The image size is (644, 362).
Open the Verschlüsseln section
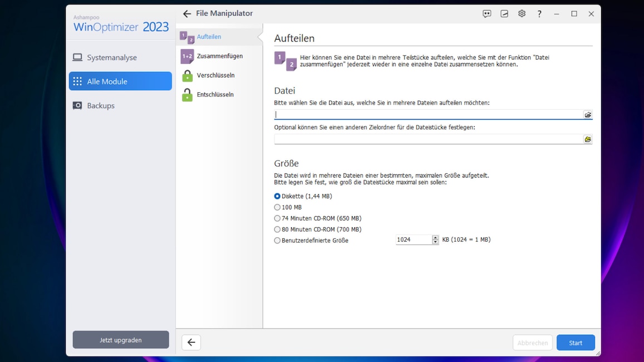coord(215,75)
